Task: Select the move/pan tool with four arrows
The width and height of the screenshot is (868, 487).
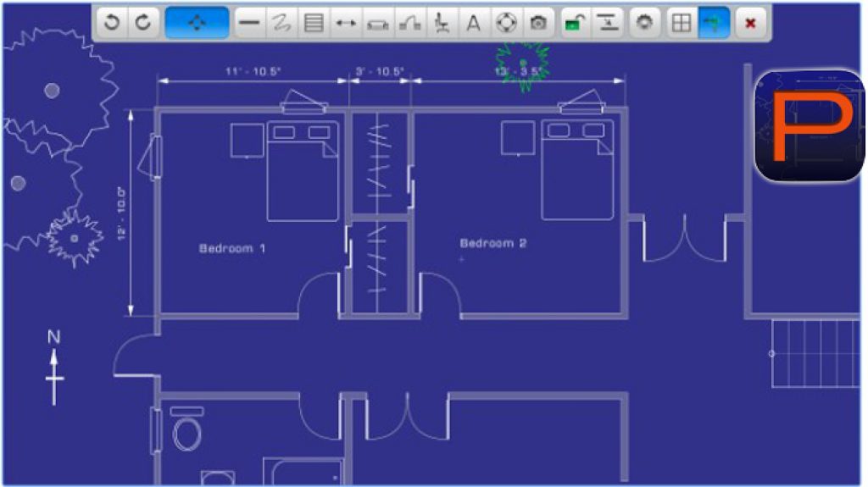Action: pos(197,23)
